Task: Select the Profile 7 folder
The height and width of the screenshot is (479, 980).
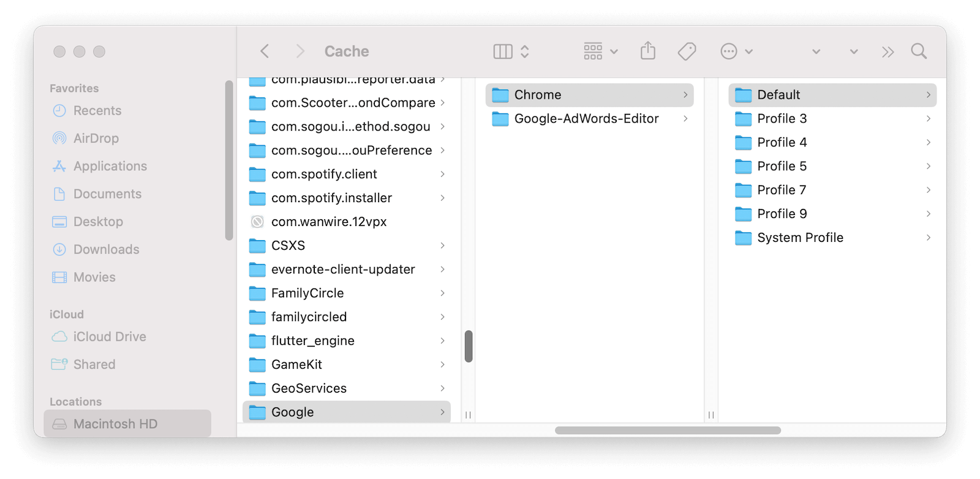Action: [x=832, y=190]
